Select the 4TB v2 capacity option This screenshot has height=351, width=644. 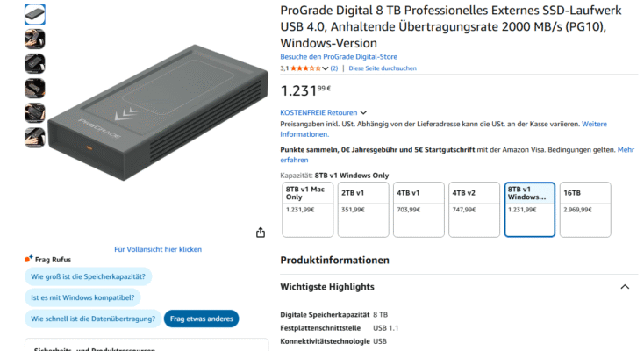click(474, 209)
